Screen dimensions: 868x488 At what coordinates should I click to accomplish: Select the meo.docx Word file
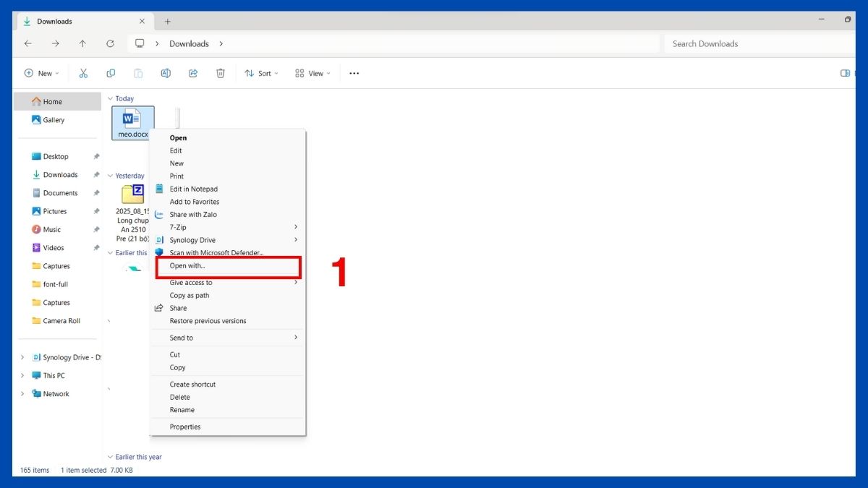coord(133,122)
